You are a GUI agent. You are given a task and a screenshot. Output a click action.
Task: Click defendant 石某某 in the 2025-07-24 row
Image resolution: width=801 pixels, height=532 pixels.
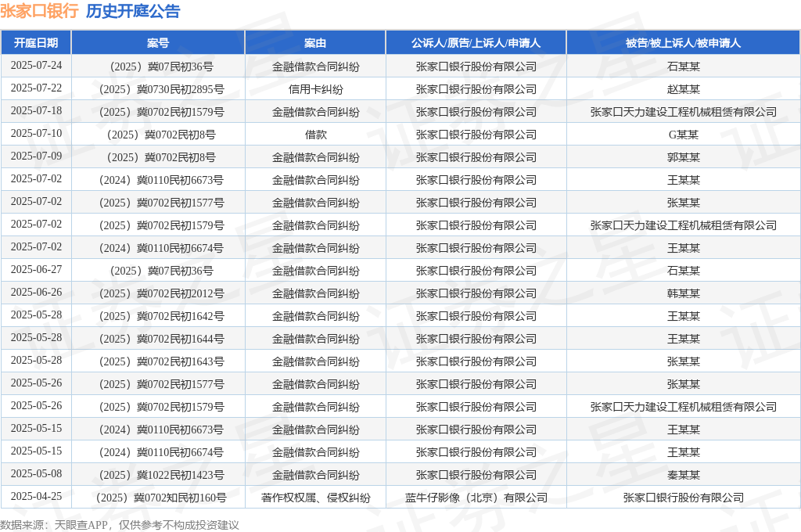(684, 67)
